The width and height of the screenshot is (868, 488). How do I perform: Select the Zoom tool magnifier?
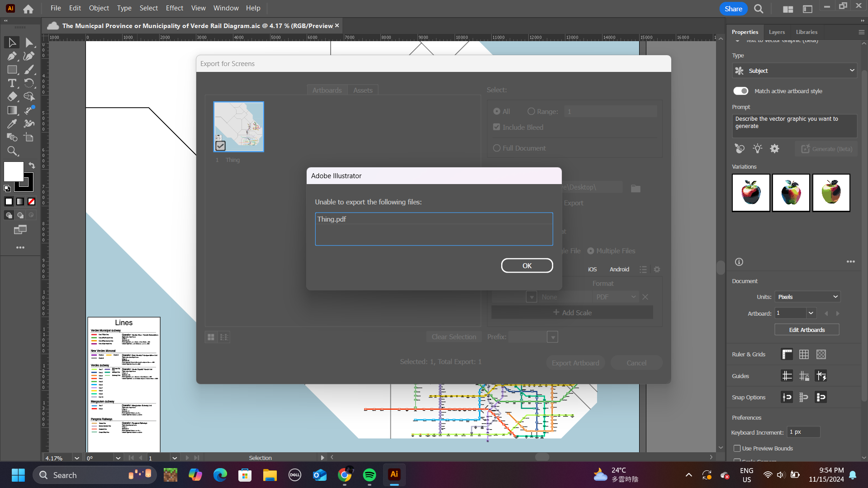(12, 151)
